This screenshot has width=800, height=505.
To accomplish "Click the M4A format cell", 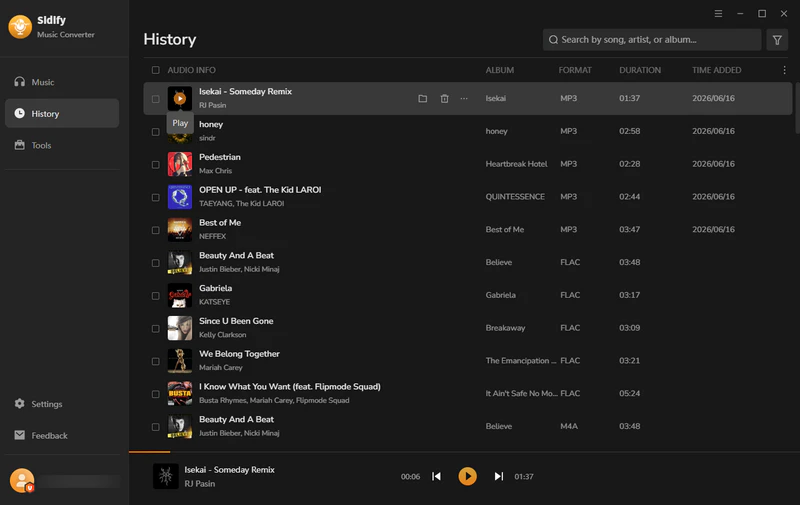I will 569,426.
